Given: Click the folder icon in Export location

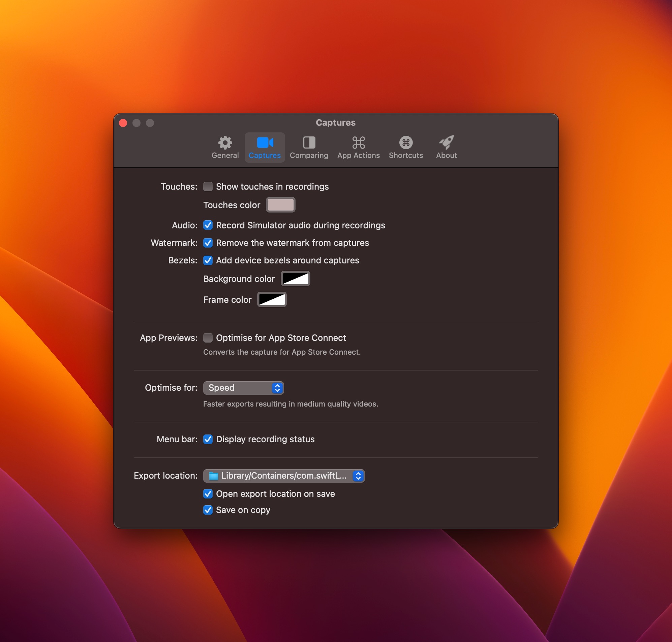Looking at the screenshot, I should [x=213, y=475].
